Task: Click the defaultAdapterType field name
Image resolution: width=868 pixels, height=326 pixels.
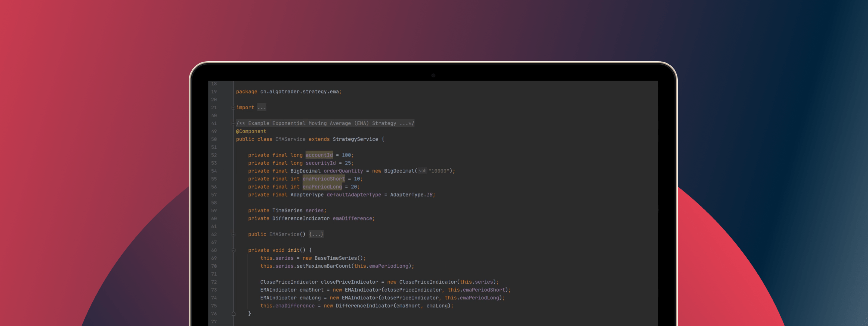Action: pos(354,195)
